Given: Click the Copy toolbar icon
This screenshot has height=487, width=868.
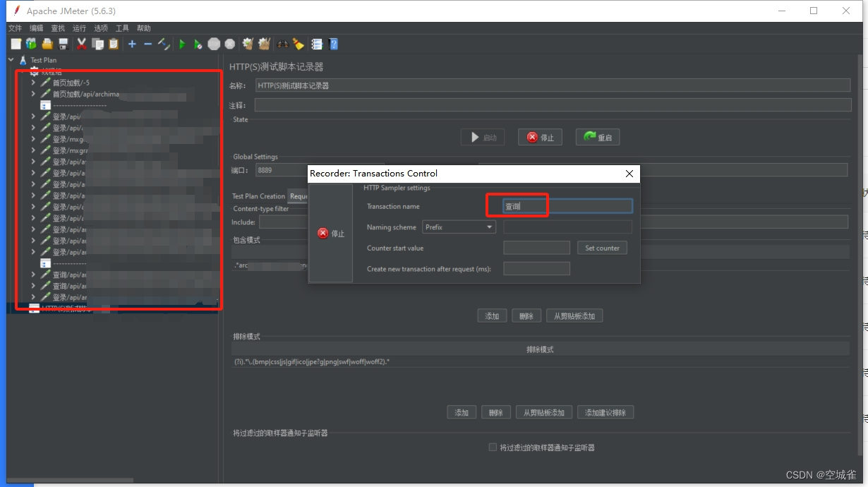Looking at the screenshot, I should 98,44.
